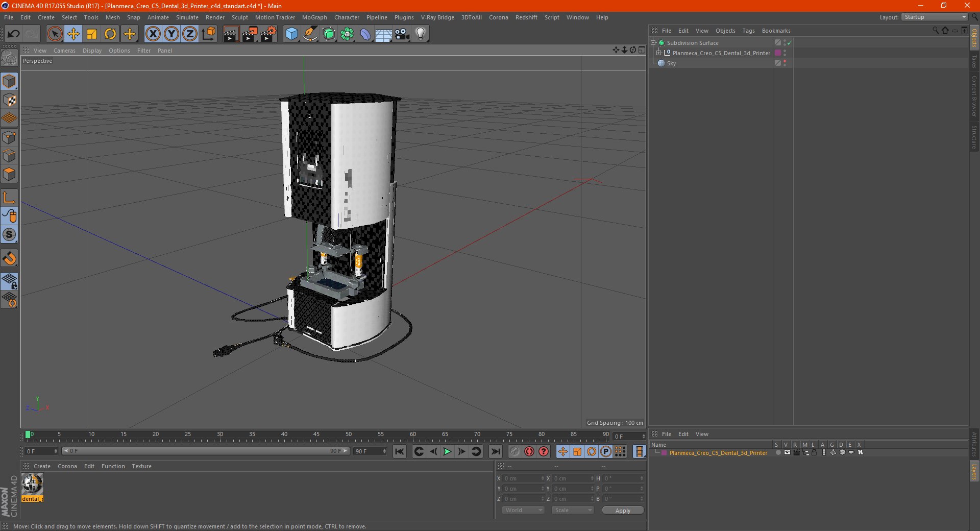The height and width of the screenshot is (531, 980).
Task: Toggle Y-axis lock
Action: [x=171, y=34]
